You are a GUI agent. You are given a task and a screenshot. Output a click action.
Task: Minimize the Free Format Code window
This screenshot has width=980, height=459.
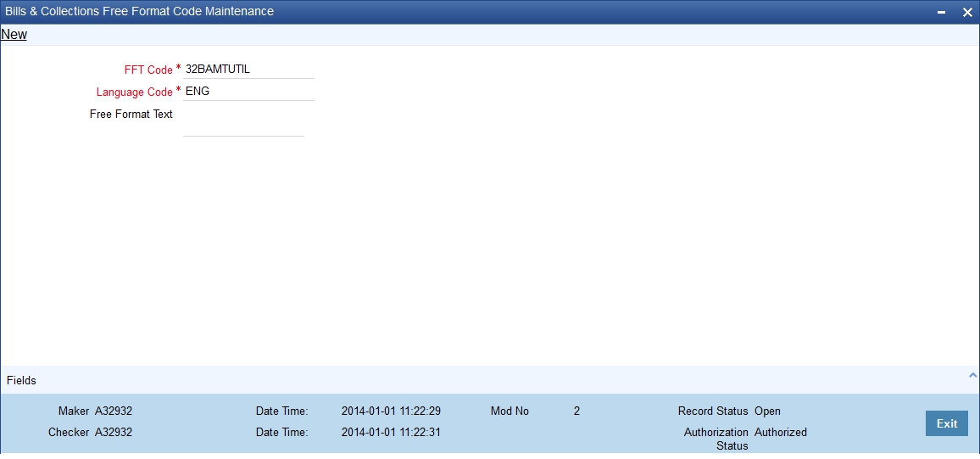pos(941,12)
